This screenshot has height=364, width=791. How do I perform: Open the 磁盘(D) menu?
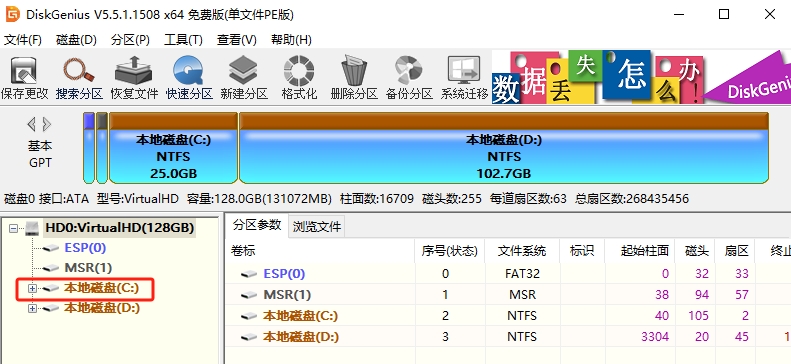pyautogui.click(x=76, y=40)
